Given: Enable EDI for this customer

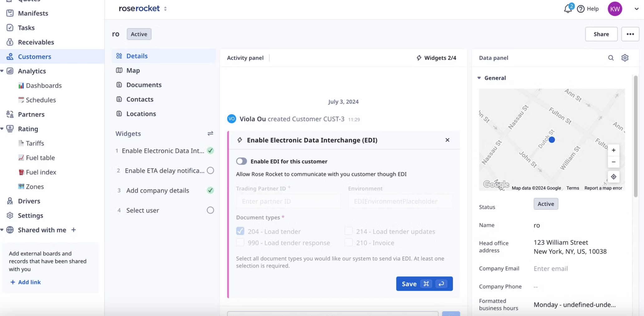Looking at the screenshot, I should pos(241,161).
